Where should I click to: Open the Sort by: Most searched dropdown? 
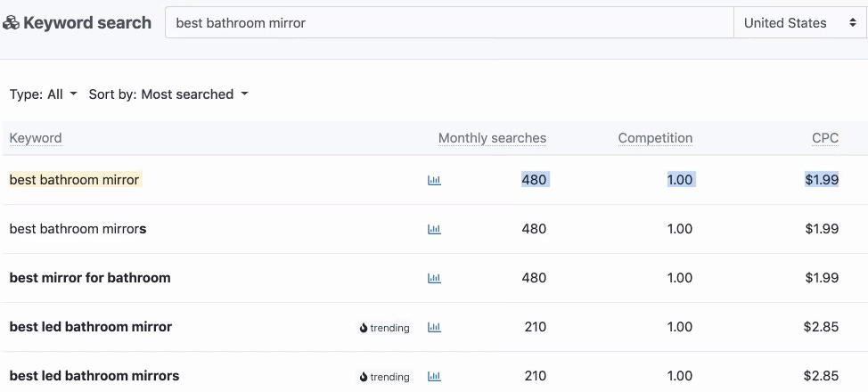pyautogui.click(x=168, y=94)
